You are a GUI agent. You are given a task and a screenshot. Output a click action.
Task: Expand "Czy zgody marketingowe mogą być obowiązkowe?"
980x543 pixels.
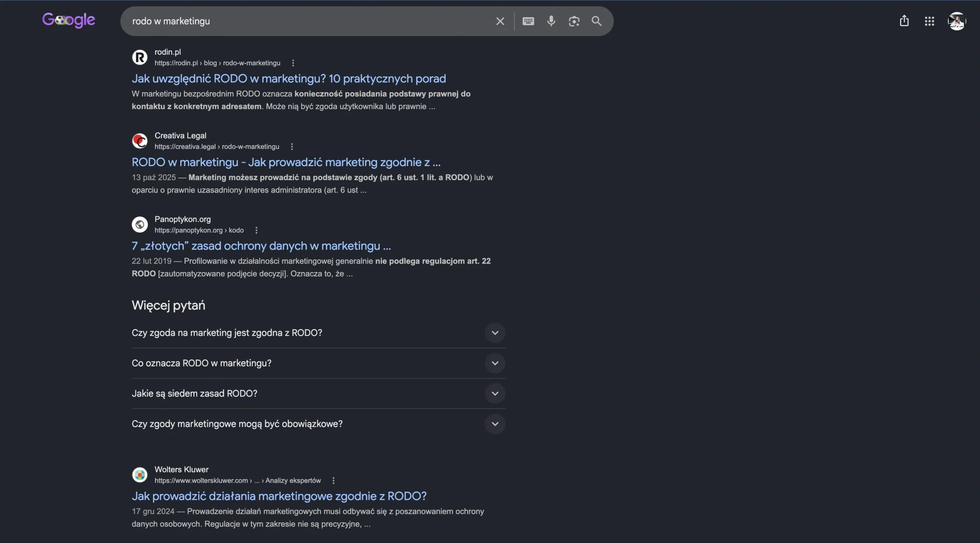(x=318, y=424)
